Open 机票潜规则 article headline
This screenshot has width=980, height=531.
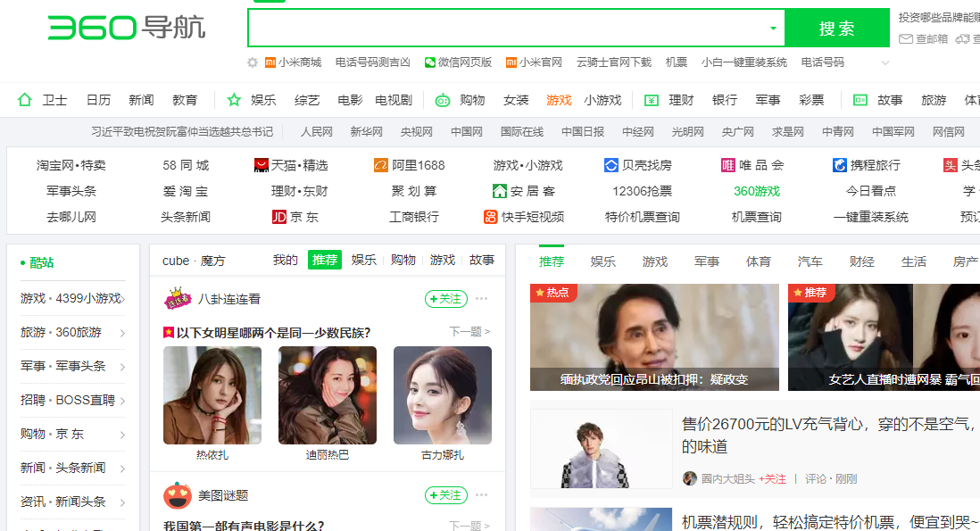click(x=831, y=521)
